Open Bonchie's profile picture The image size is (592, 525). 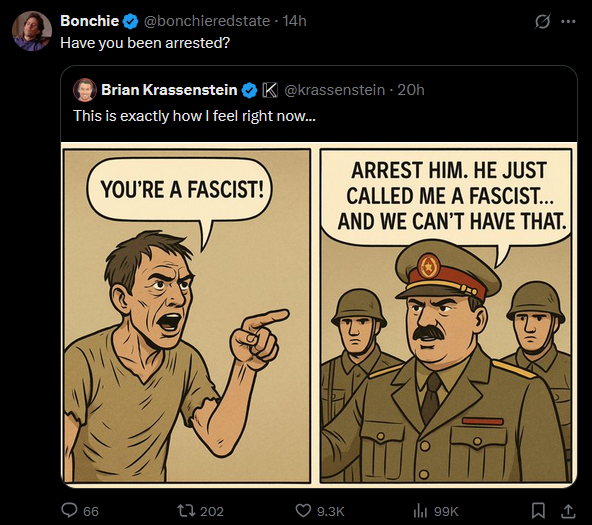(32, 31)
